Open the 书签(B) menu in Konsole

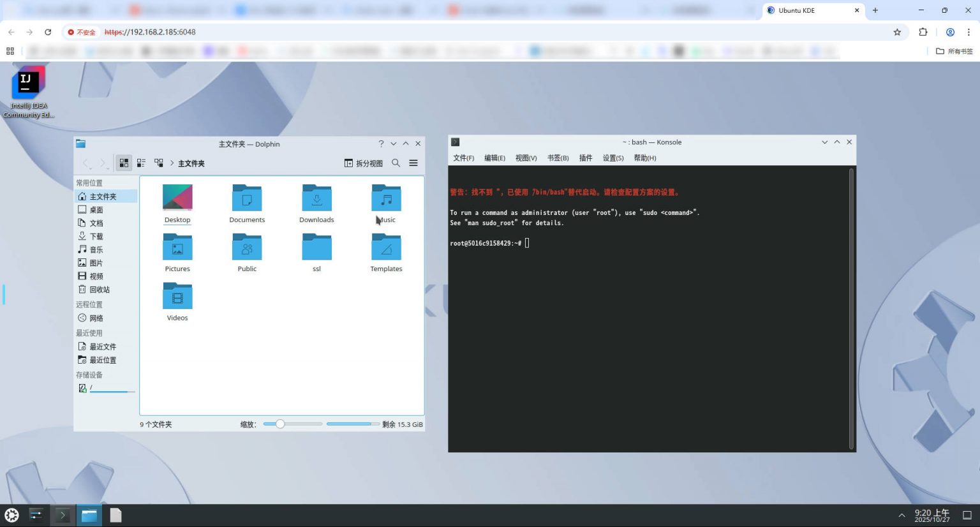pos(558,158)
